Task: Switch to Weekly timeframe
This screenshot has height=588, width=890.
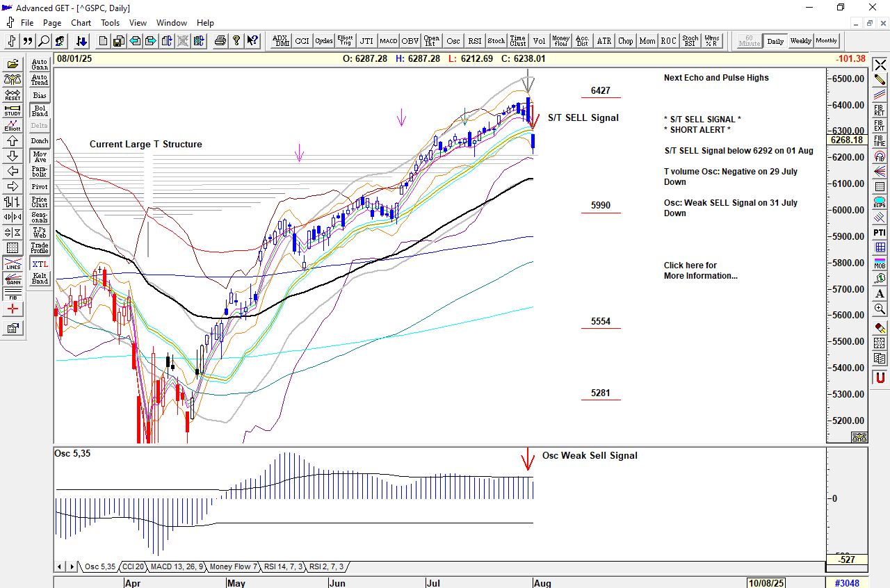Action: [x=800, y=41]
